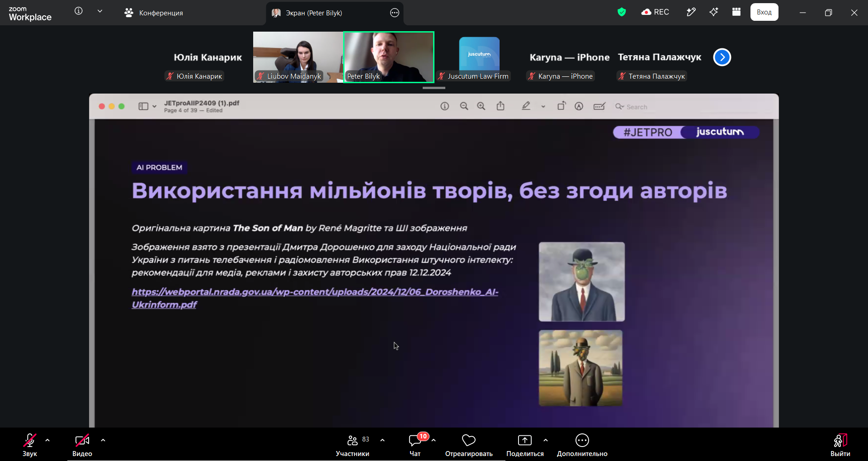Expand video settings arrow next to Видео

(x=103, y=440)
